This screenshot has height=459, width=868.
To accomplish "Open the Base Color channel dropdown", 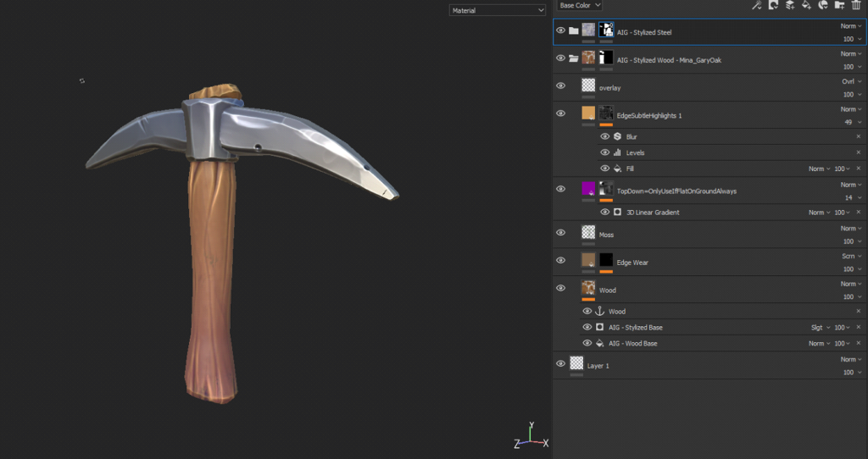I will pyautogui.click(x=579, y=6).
